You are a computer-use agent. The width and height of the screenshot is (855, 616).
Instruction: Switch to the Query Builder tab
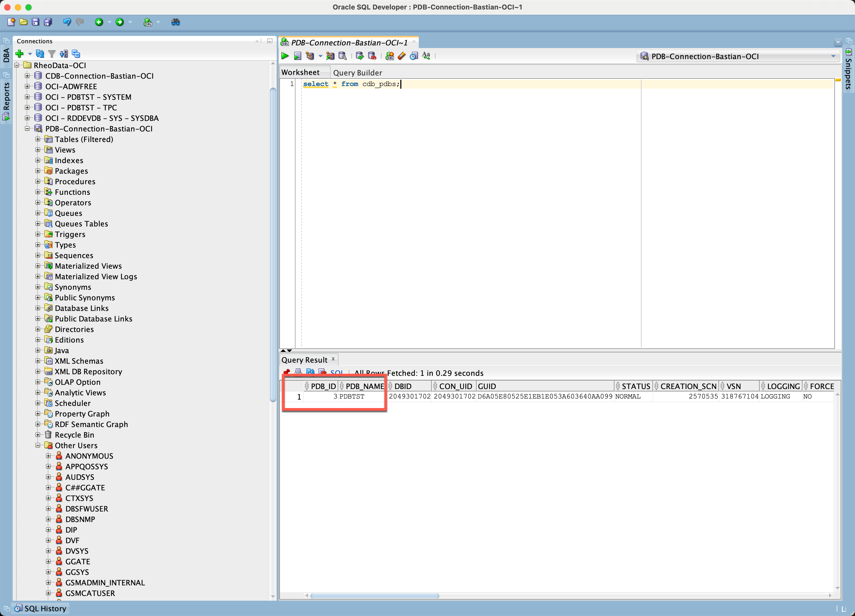point(357,72)
